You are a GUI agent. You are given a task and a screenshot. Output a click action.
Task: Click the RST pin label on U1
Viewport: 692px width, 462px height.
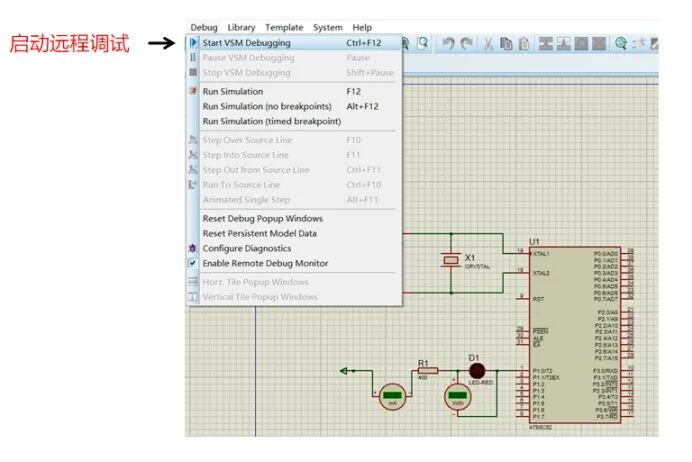(538, 299)
